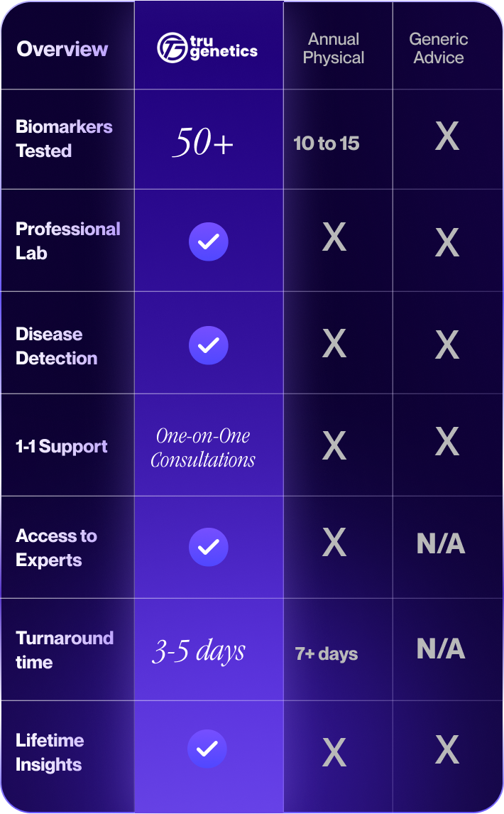Click Generic Advice X for Lifetime Insights
Viewport: 504px width, 814px height.
(x=447, y=749)
